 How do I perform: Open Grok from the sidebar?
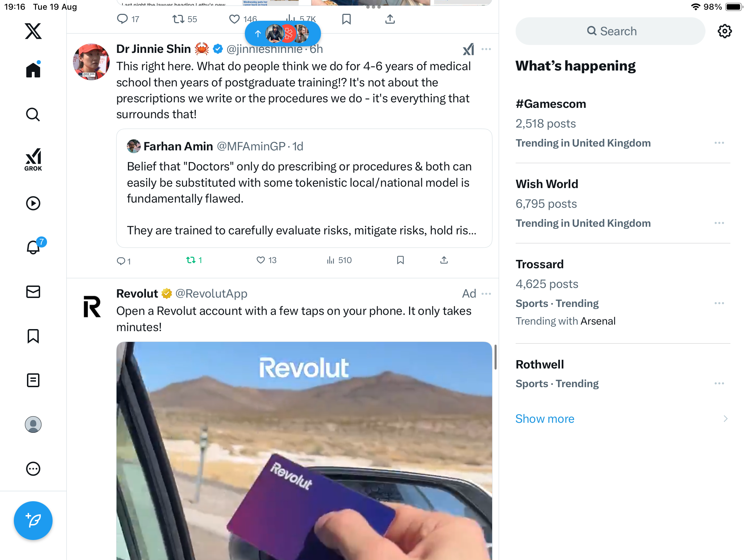point(33,159)
